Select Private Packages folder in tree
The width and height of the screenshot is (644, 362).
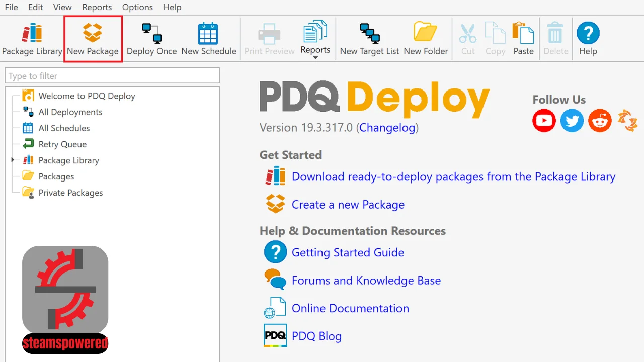pyautogui.click(x=70, y=193)
